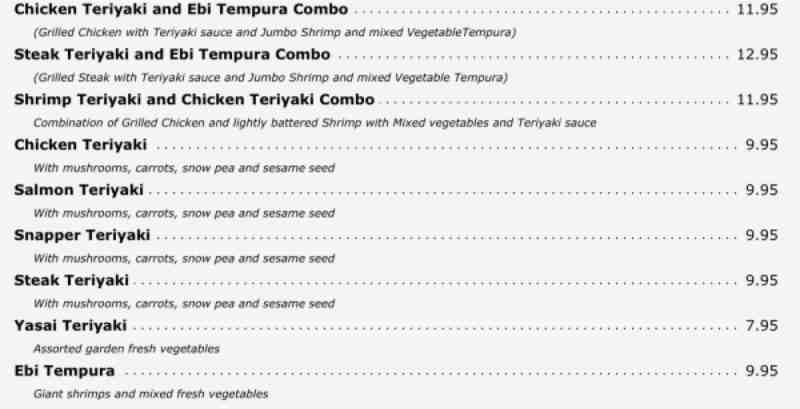The height and width of the screenshot is (409, 800).
Task: Click the 7.95 price for Yasai Teriyaki
Action: (x=762, y=326)
